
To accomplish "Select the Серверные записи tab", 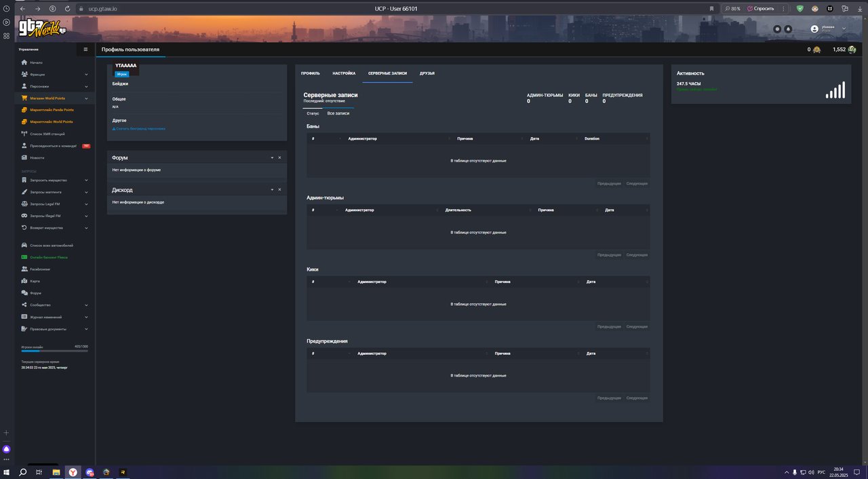I will coord(387,73).
